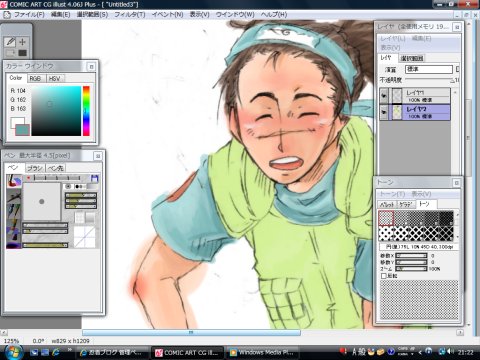The width and height of the screenshot is (480, 360).
Task: Click the pressure curve graph in pen panel
Action: point(85,237)
